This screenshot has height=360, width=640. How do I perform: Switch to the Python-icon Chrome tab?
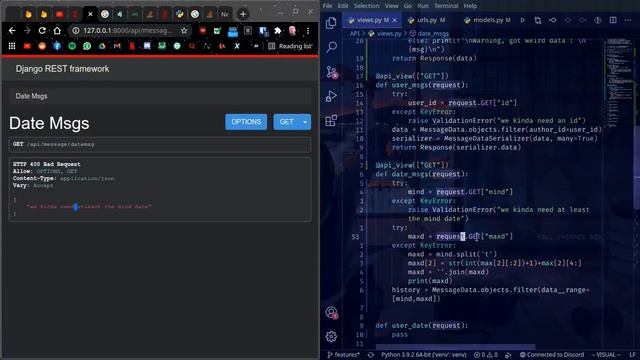(180, 14)
